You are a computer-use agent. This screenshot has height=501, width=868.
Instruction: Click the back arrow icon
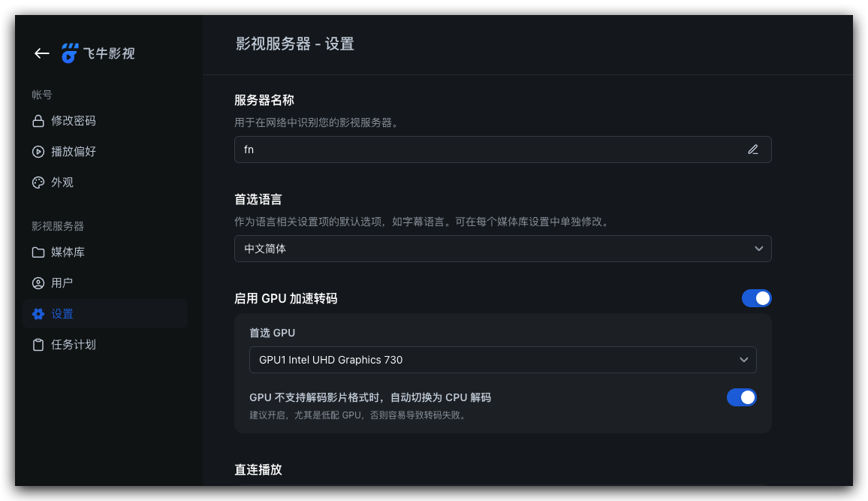[42, 53]
